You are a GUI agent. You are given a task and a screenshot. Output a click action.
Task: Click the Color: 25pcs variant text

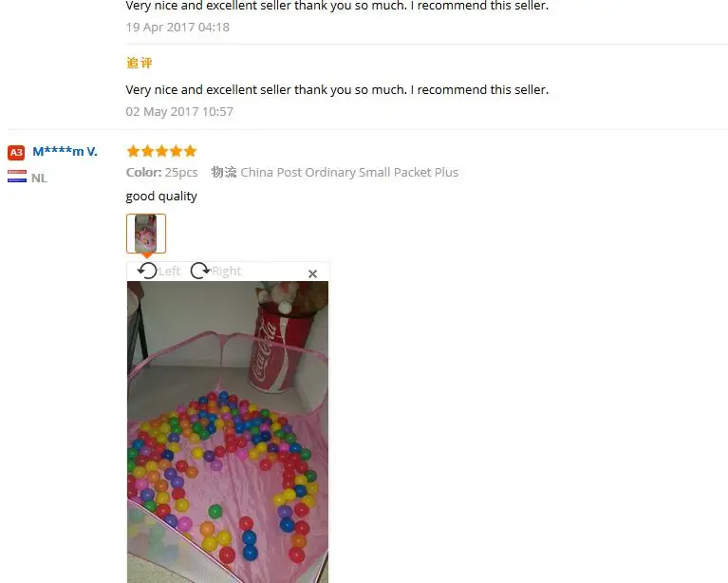[161, 173]
